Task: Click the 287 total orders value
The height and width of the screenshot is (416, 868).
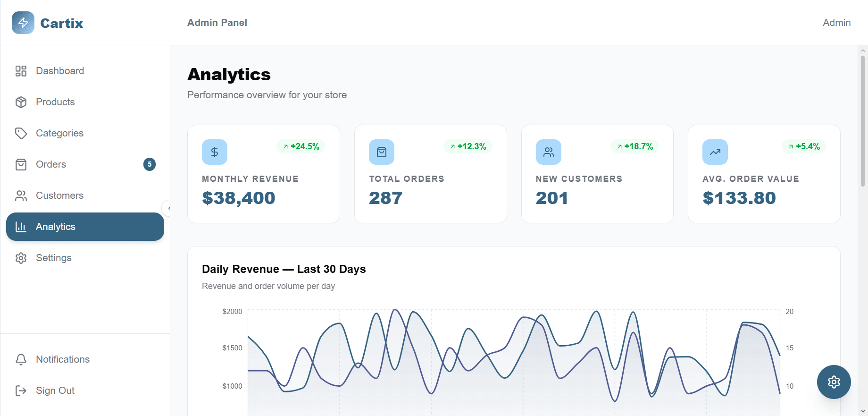Action: (385, 198)
